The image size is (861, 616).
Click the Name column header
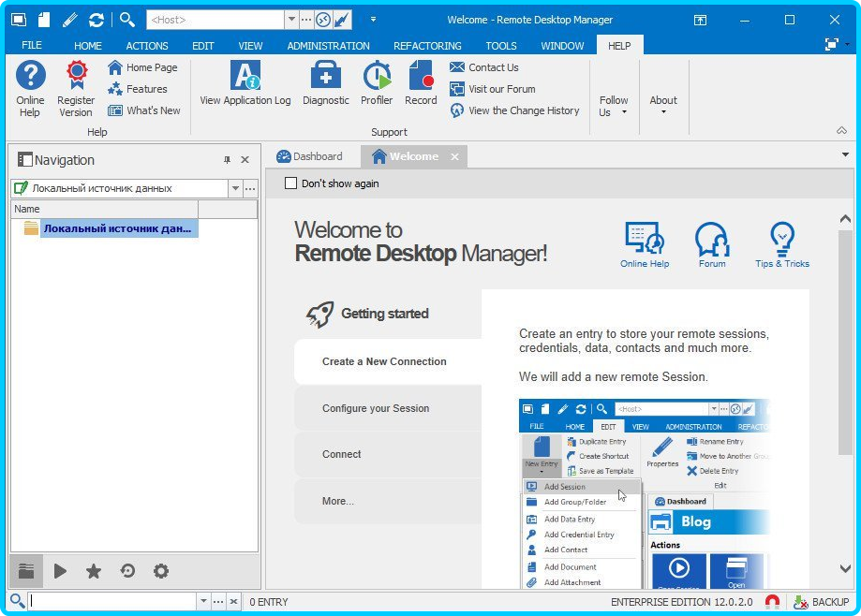click(104, 209)
